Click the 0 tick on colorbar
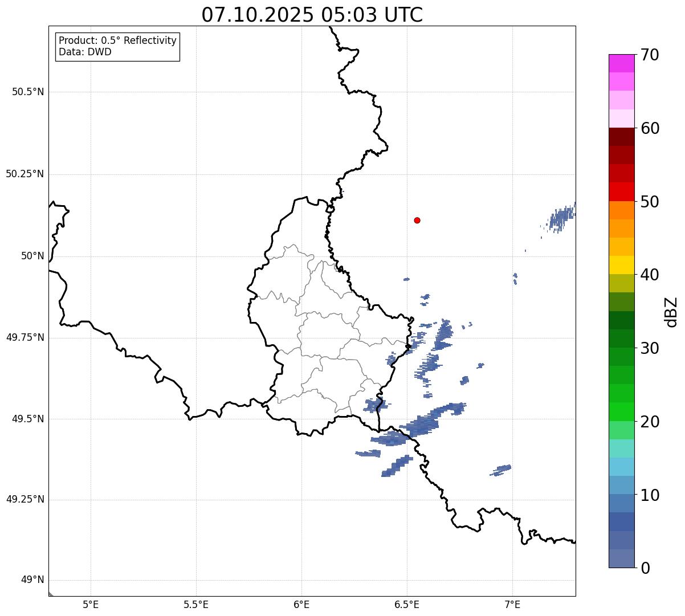Viewport: 685px width, 616px height. tap(646, 568)
